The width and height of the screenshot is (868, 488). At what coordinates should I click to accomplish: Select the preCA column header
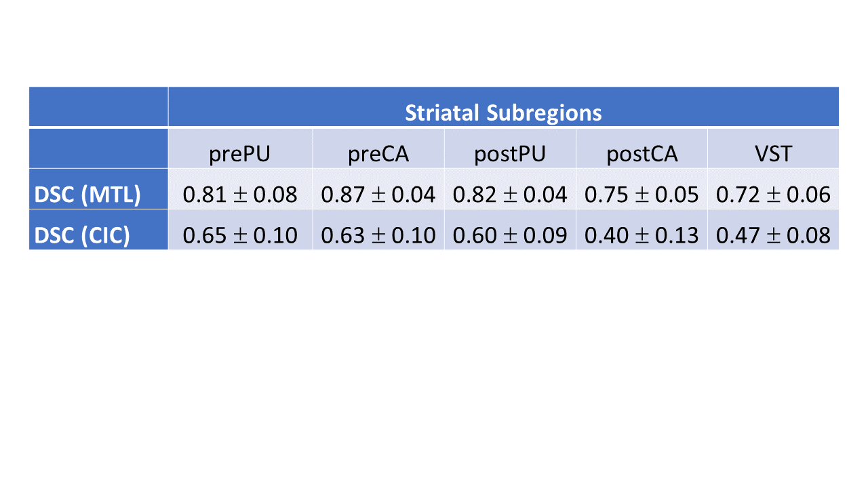click(378, 154)
